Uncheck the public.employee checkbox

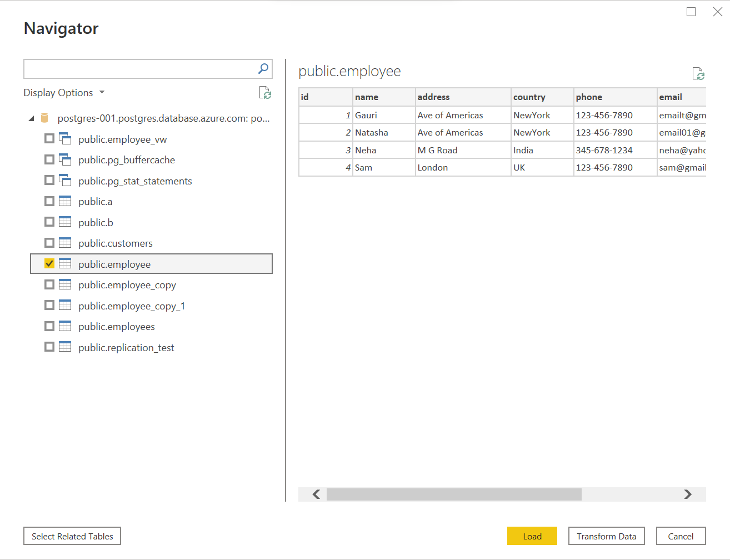(49, 263)
